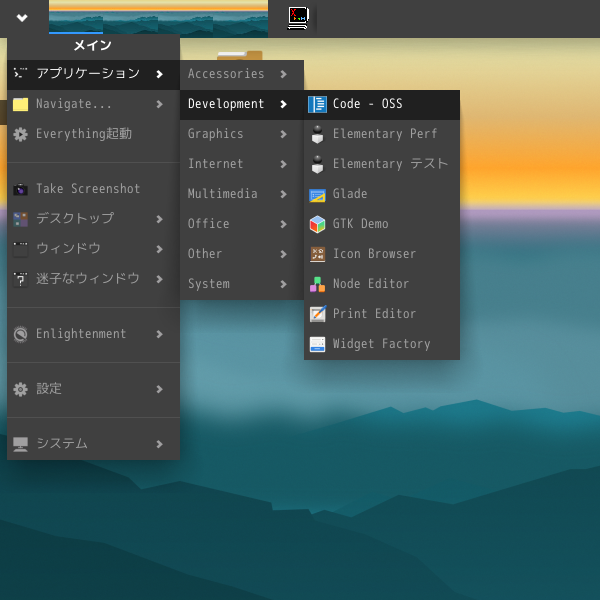Expand the 設定 submenu arrow
Image resolution: width=600 pixels, height=600 pixels.
point(160,389)
